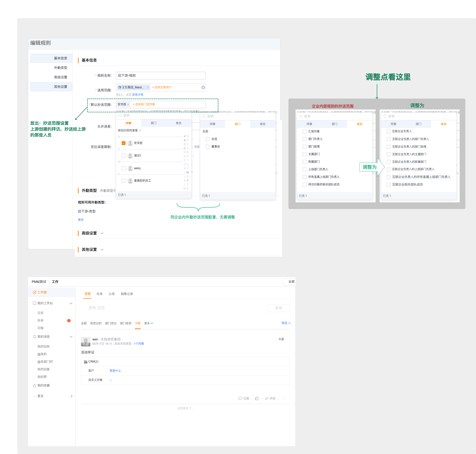The width and height of the screenshot is (476, 454).
Task: Open the 工作圈 sidebar item
Action: [x=42, y=292]
